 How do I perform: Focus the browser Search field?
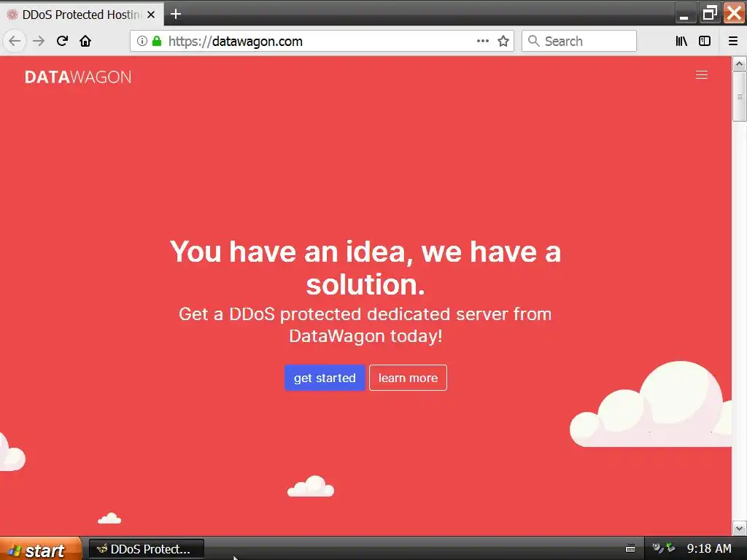(578, 41)
